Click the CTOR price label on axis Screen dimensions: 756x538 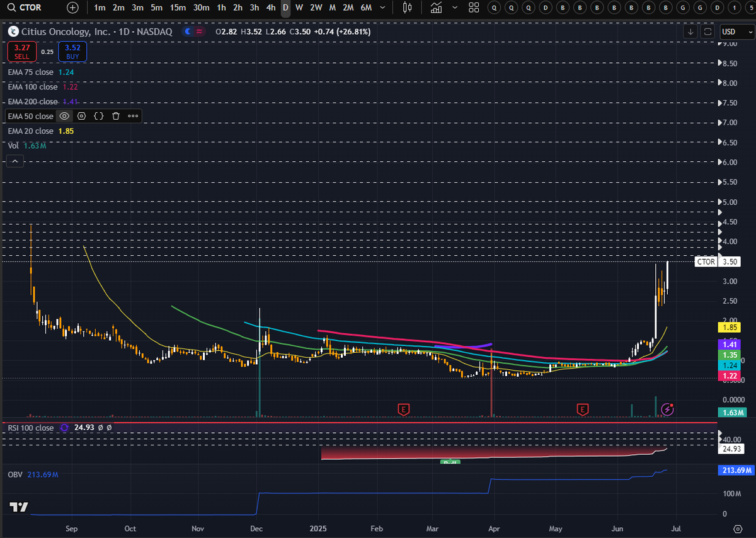point(706,261)
